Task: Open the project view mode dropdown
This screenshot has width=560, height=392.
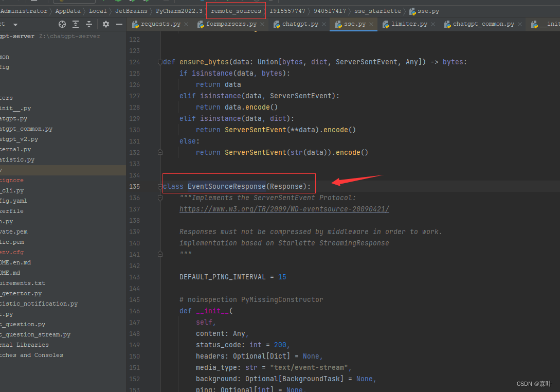Action: pyautogui.click(x=14, y=24)
